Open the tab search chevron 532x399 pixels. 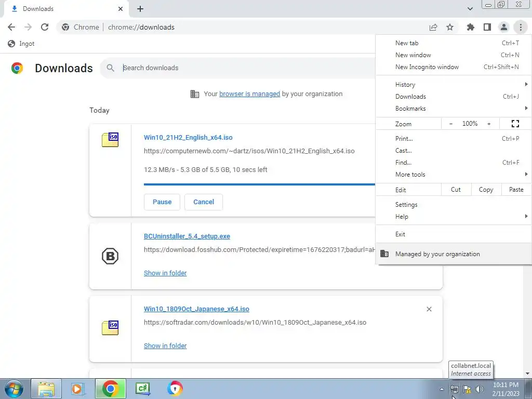pyautogui.click(x=470, y=9)
